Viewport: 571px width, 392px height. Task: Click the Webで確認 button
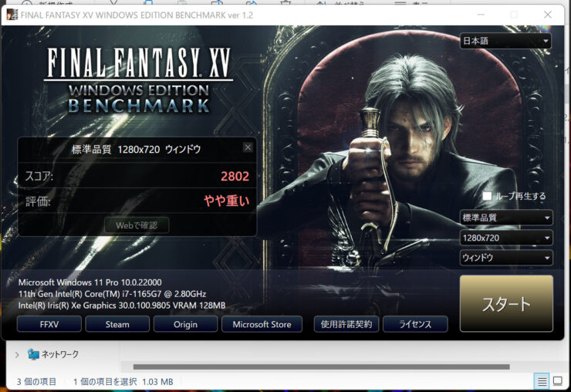[137, 225]
